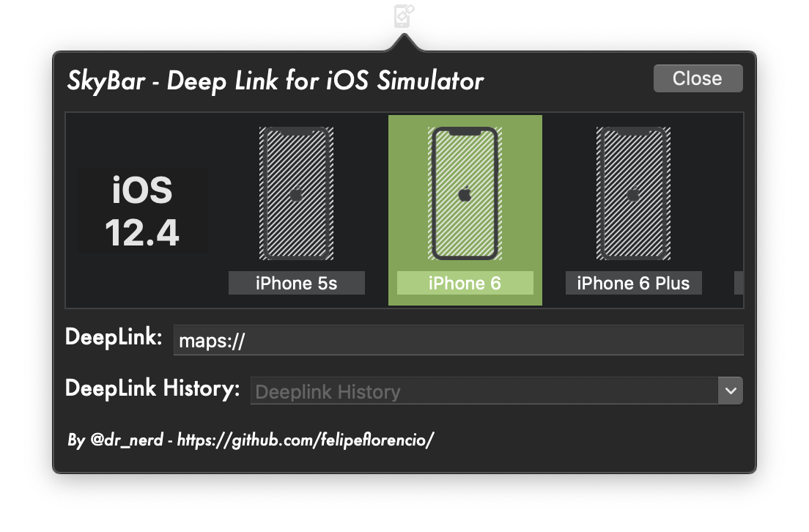This screenshot has height=532, width=809.
Task: Click the SkyBar menu bar icon
Action: tap(404, 15)
